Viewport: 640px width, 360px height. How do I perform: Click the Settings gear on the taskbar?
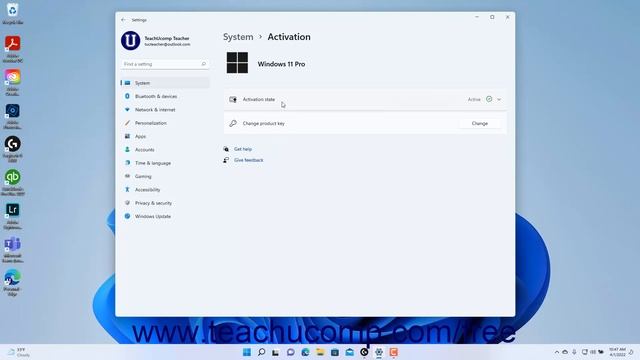tap(379, 352)
